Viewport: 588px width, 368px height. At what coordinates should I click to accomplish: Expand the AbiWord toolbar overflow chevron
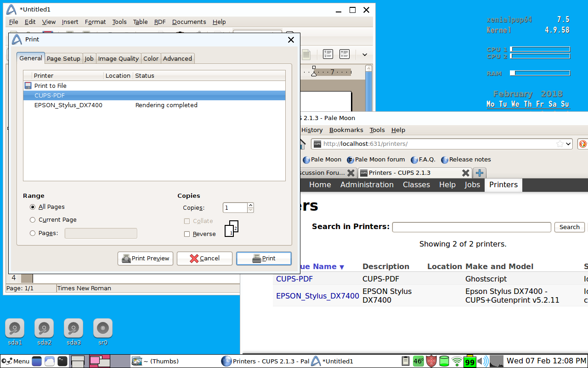click(x=365, y=54)
